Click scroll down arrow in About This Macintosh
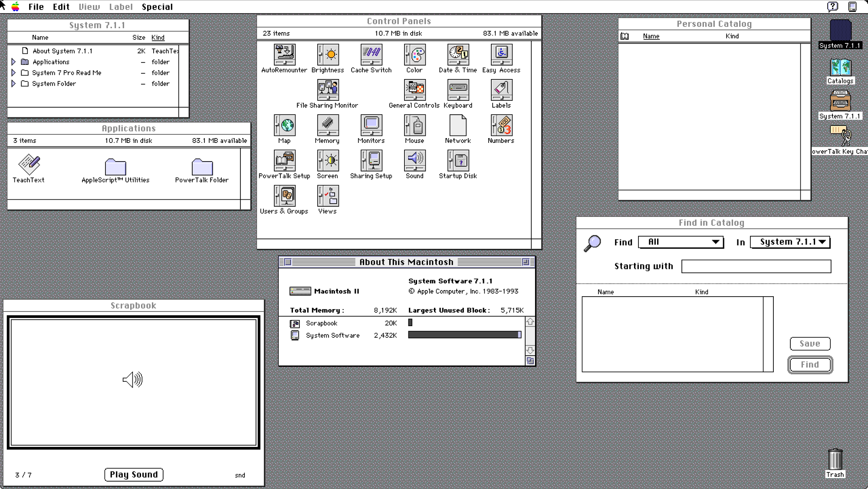This screenshot has height=489, width=868. (x=530, y=350)
